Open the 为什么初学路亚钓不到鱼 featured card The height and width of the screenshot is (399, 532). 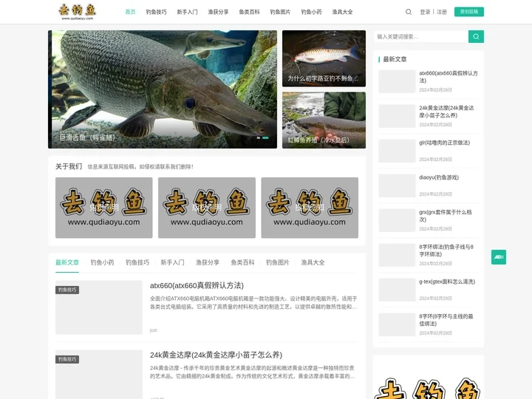tap(324, 58)
